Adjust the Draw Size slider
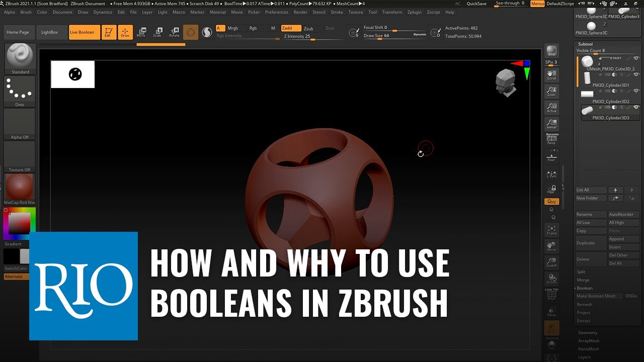Viewport: 644px width, 362px height. (394, 36)
